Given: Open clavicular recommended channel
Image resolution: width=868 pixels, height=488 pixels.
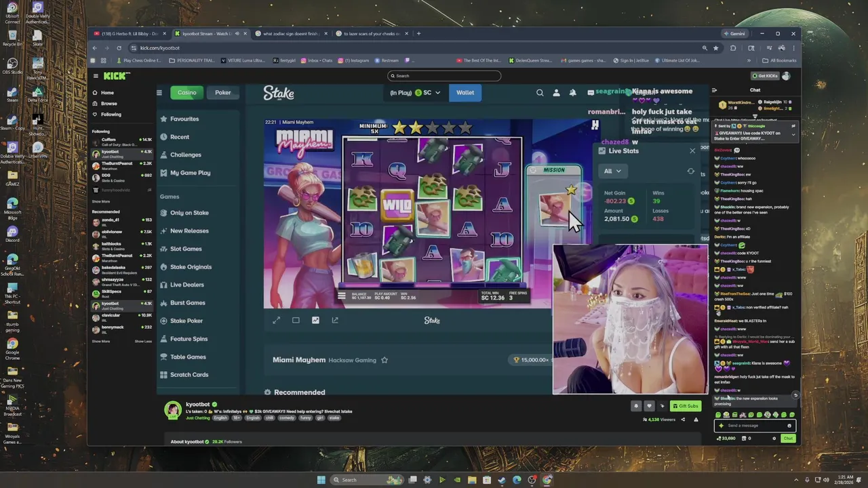Looking at the screenshot, I should click(122, 317).
